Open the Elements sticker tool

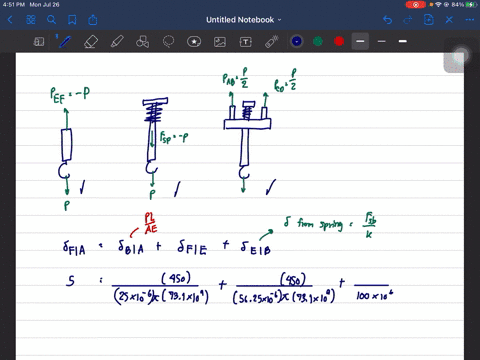194,42
